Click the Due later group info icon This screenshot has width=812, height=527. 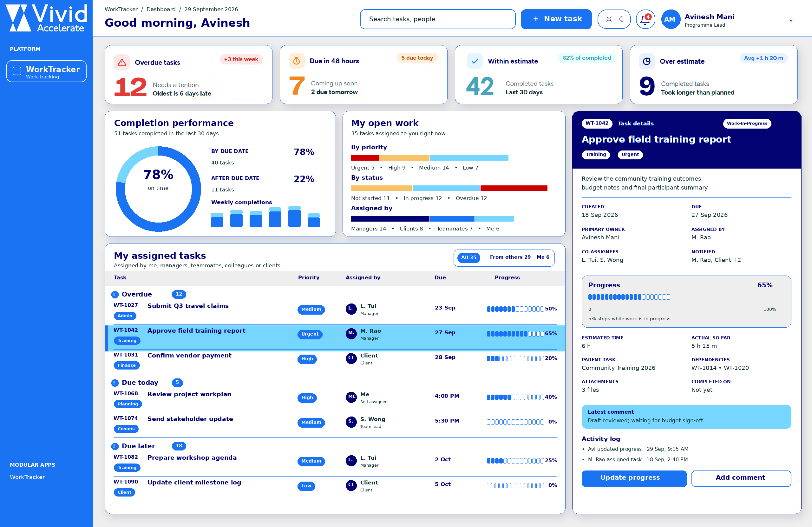115,446
